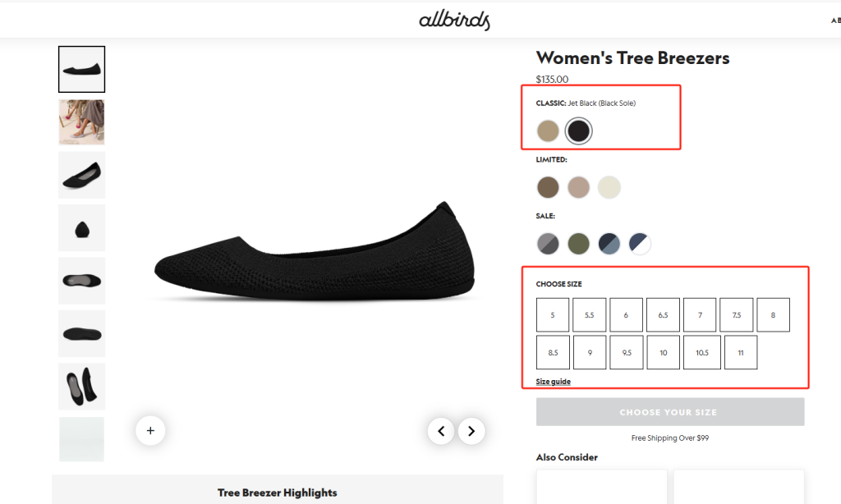
Task: Select size 9
Action: [x=590, y=352]
